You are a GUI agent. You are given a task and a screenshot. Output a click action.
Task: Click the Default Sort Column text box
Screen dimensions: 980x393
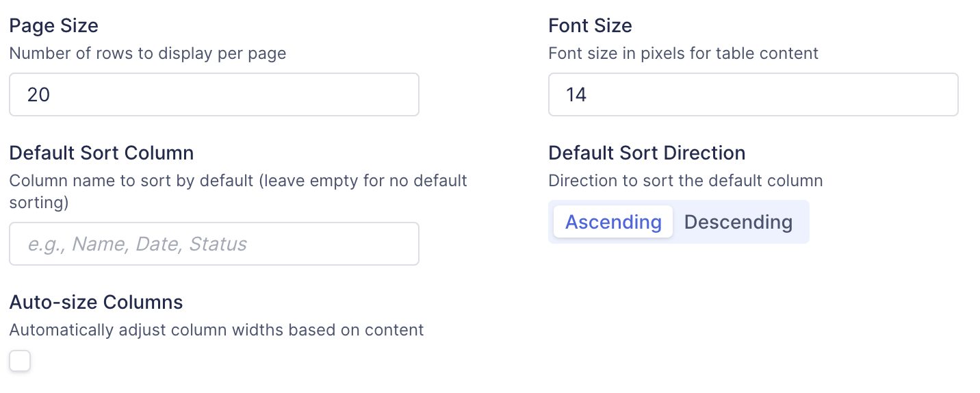tap(214, 244)
